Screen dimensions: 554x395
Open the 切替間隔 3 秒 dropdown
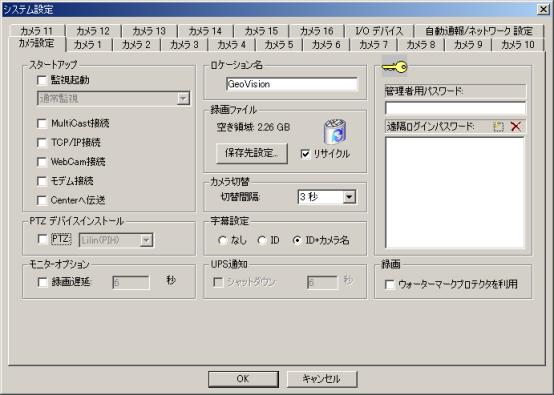[349, 197]
